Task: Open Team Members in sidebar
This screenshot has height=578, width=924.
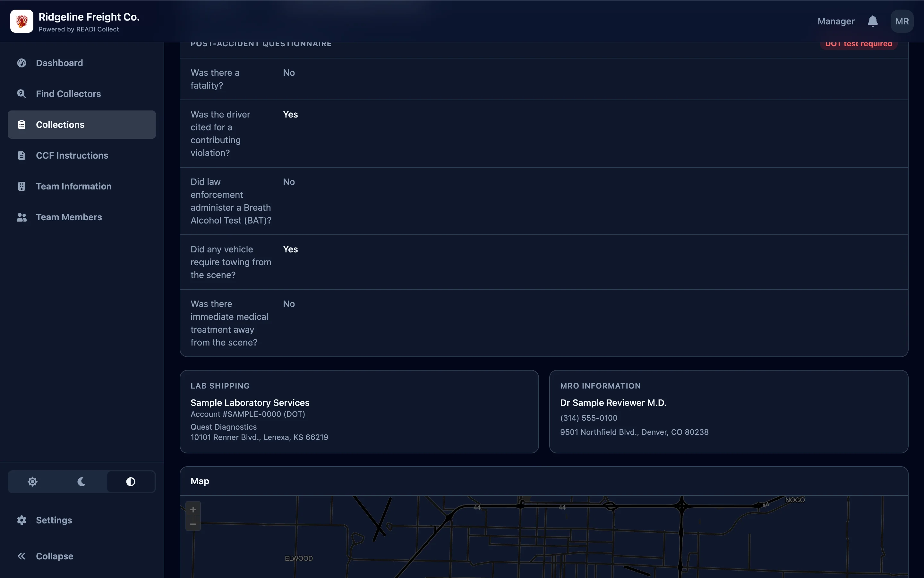Action: coord(82,217)
